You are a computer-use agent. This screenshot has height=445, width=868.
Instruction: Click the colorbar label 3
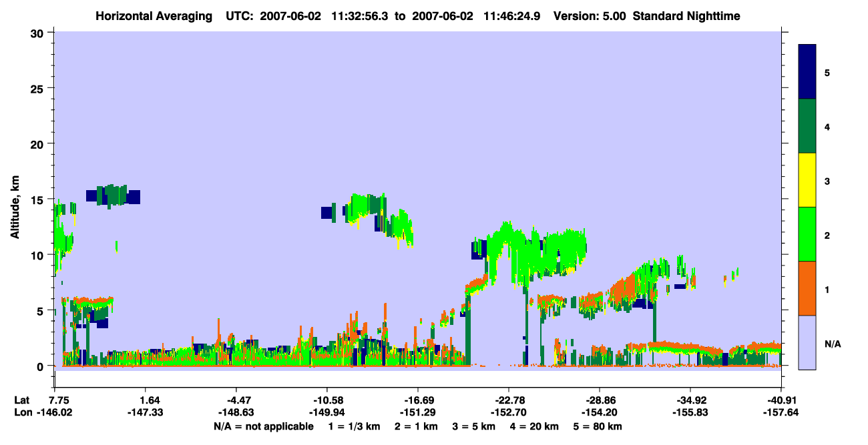point(827,181)
